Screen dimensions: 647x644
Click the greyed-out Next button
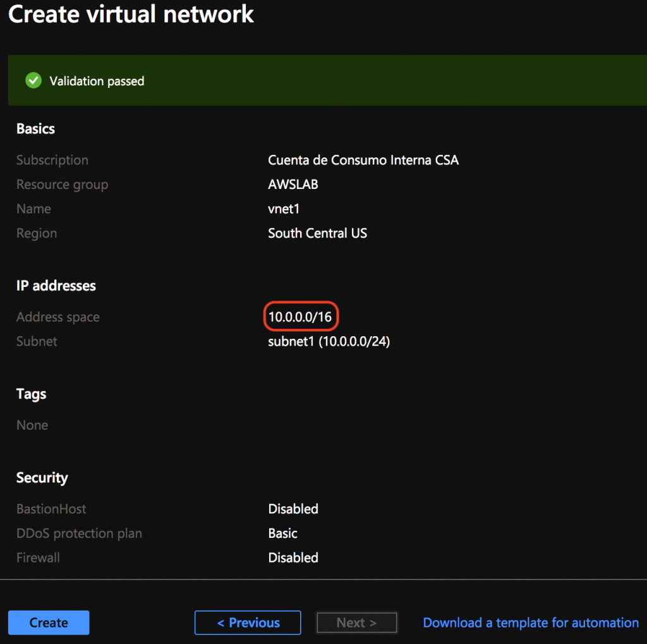tap(356, 623)
